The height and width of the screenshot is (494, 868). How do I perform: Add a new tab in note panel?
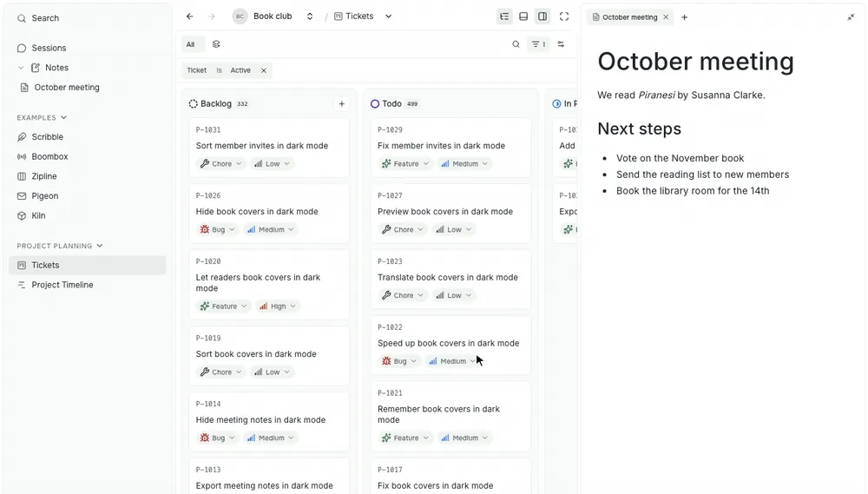point(684,17)
